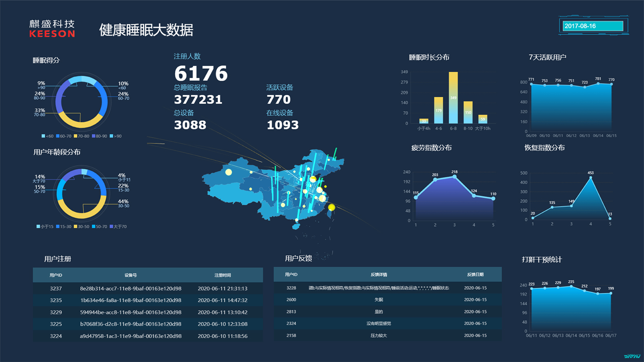Click the 大于10h bar in sleep duration chart
This screenshot has width=644, height=362.
pyautogui.click(x=482, y=119)
